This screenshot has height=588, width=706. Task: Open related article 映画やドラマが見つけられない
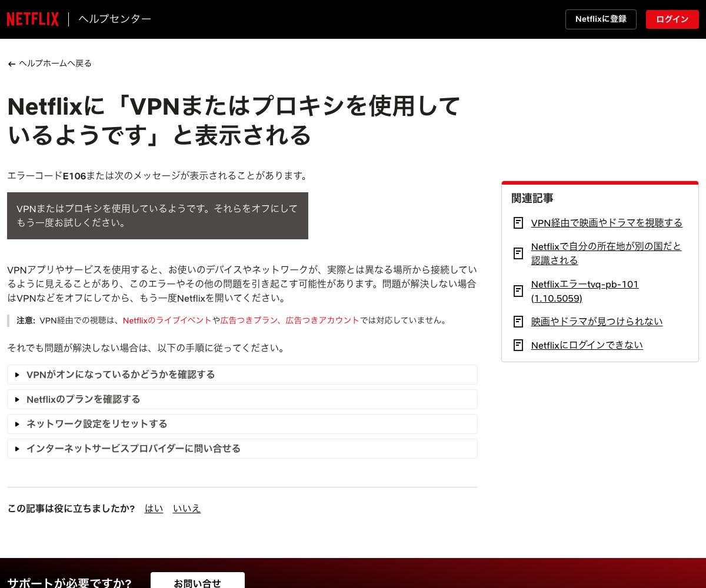coord(597,322)
